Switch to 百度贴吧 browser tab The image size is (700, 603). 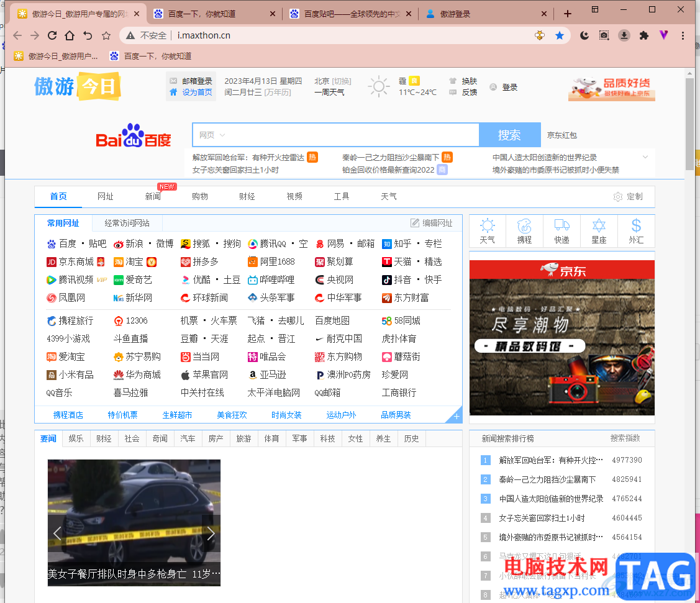350,14
